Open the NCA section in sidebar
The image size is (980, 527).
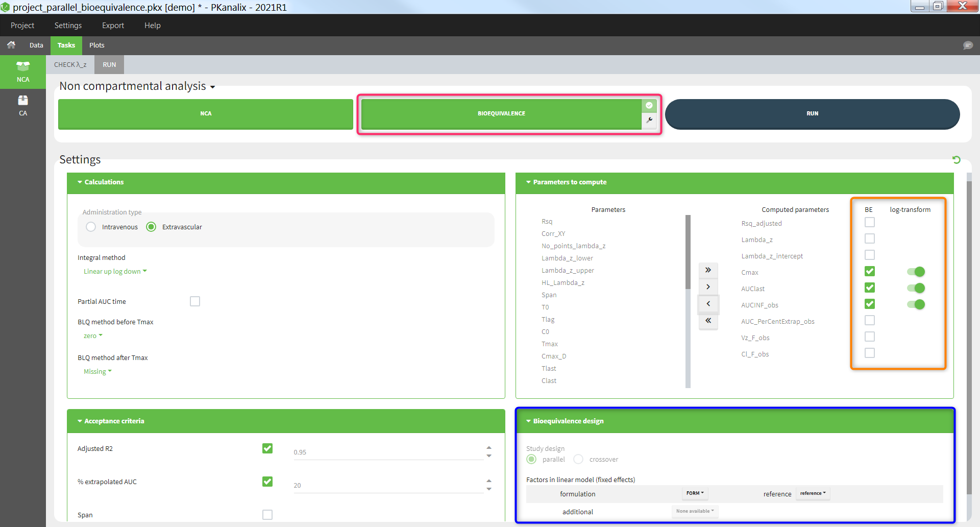coord(23,71)
